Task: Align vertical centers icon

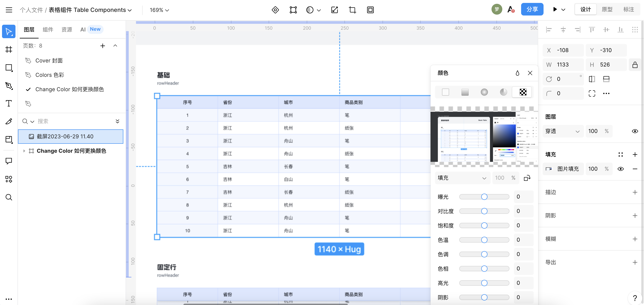Action: 606,30
